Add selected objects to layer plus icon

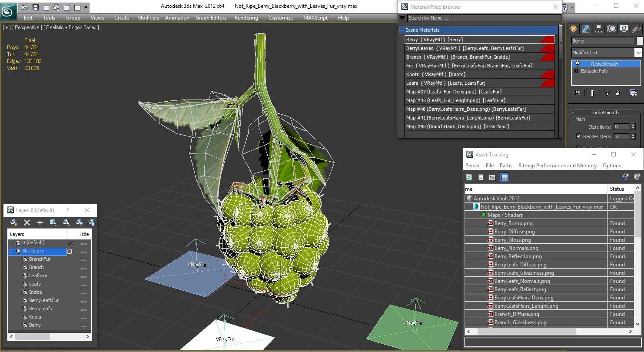40,222
